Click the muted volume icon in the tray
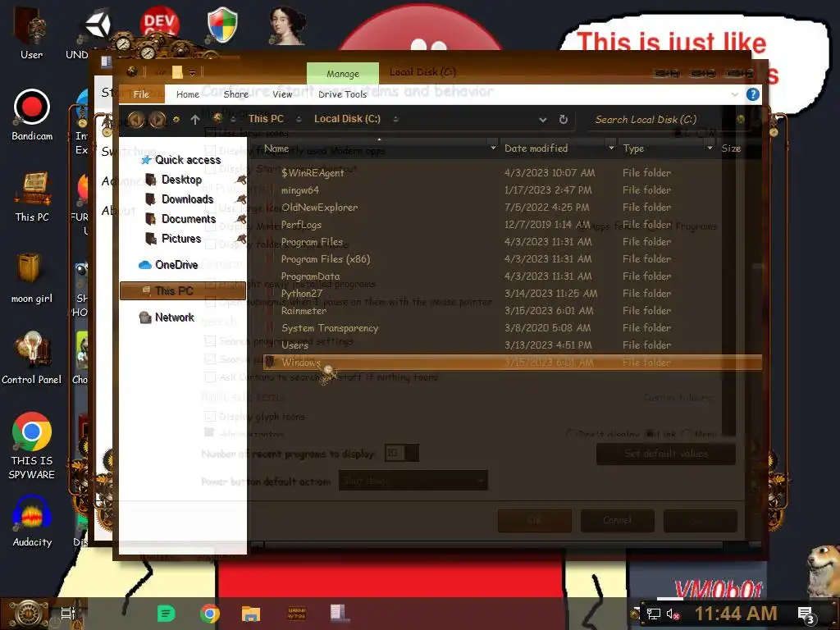840x630 pixels. (673, 614)
